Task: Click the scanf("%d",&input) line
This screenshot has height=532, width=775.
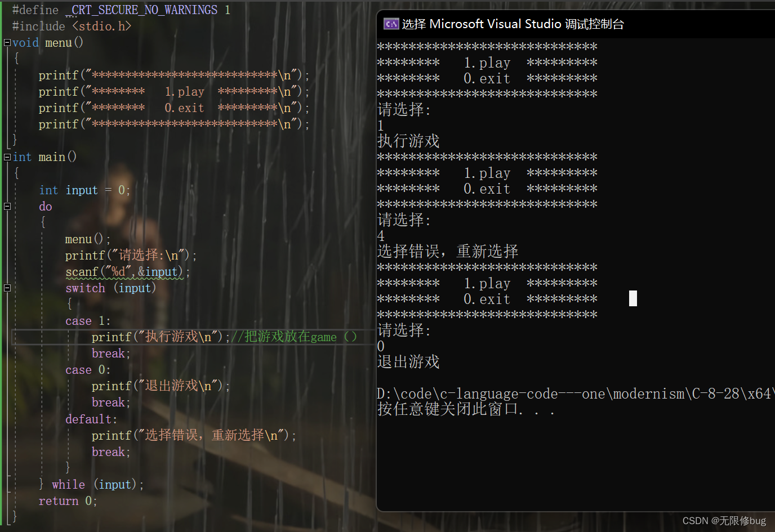Action: [x=128, y=272]
